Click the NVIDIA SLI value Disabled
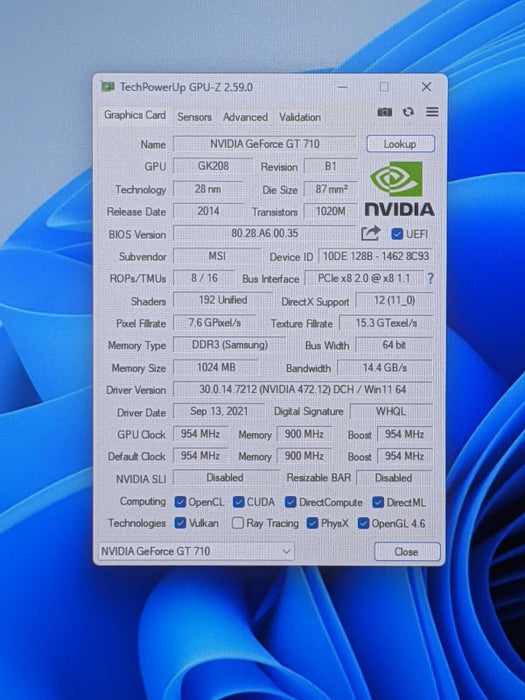The width and height of the screenshot is (525, 700). (x=225, y=478)
